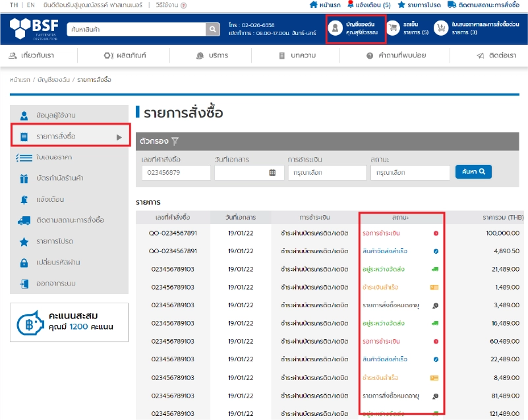The image size is (528, 420).
Task: Select เปลี่ยนรหัสผ่าน in the sidebar
Action: [59, 262]
